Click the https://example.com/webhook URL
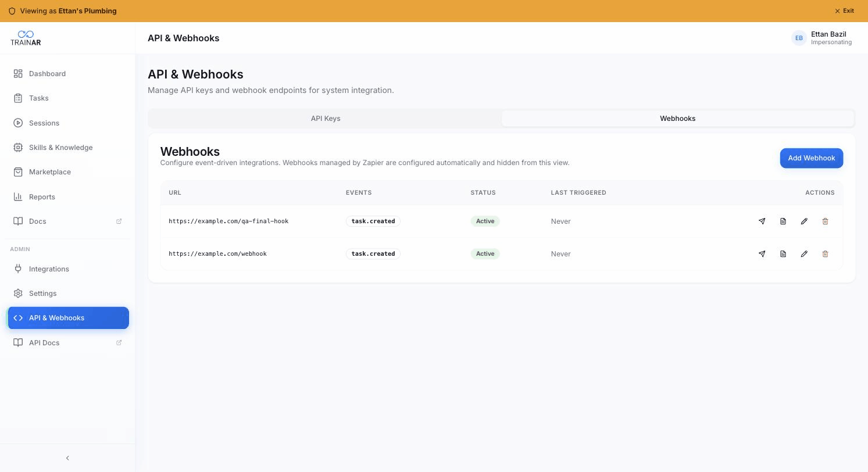Viewport: 868px width, 472px height. point(217,254)
